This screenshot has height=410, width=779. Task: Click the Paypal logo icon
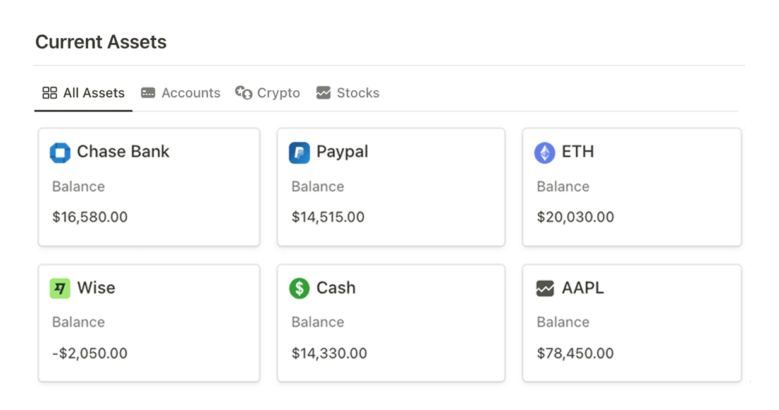(x=299, y=153)
